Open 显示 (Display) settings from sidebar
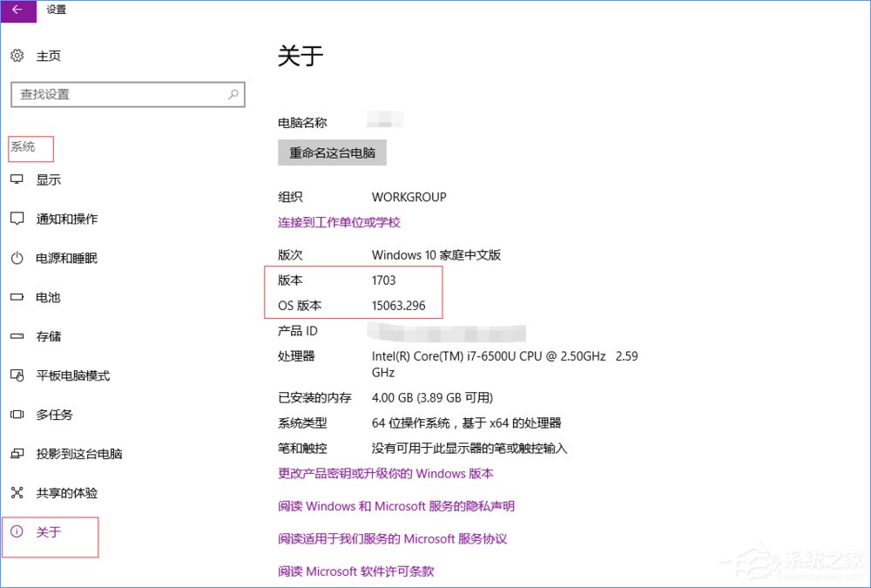 click(48, 179)
